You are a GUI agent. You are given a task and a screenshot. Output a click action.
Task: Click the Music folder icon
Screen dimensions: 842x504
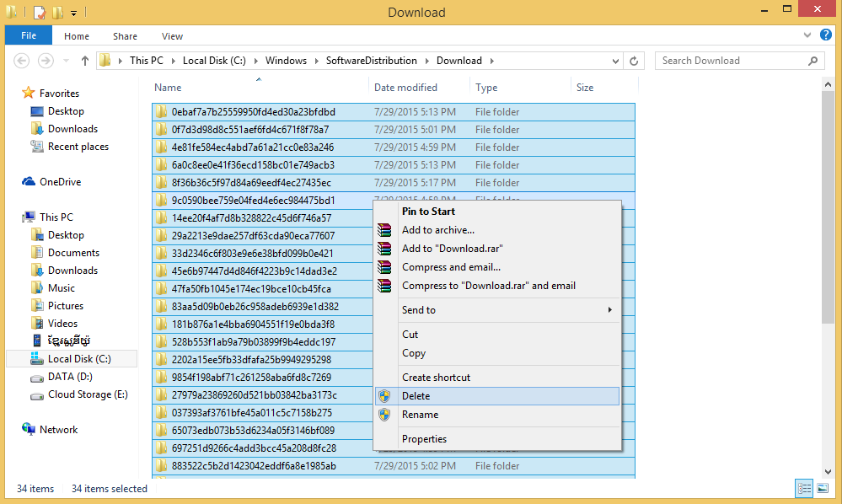tap(37, 287)
